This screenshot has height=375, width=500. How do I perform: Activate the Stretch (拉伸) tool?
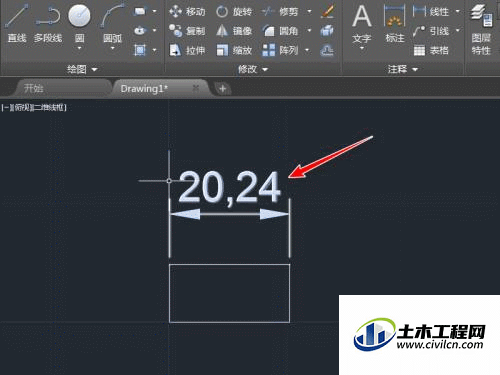[187, 50]
